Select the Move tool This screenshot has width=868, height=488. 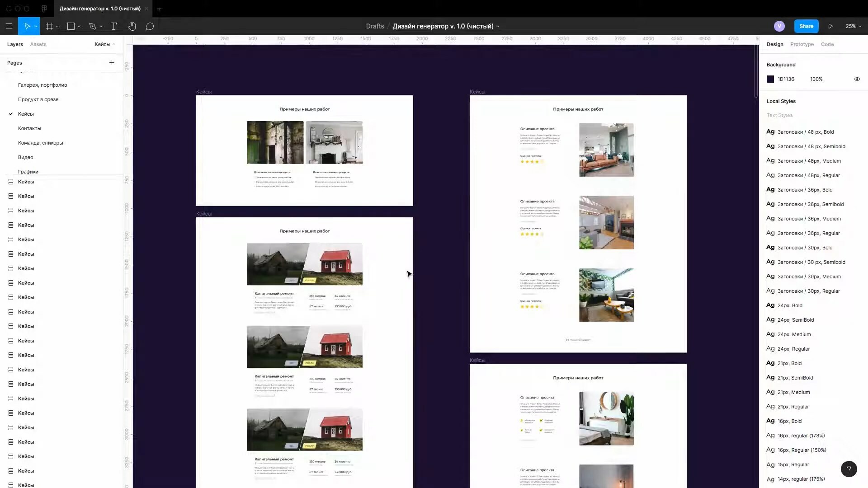[x=27, y=26]
